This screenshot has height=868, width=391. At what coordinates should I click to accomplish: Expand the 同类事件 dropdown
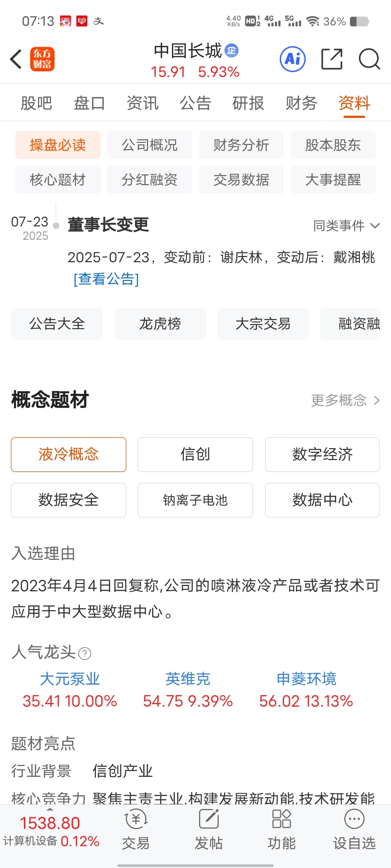[x=346, y=226]
